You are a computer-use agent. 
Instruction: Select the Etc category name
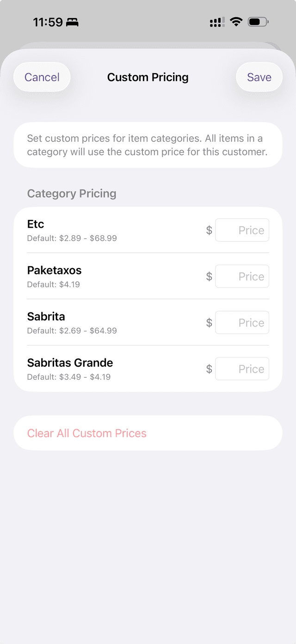(x=36, y=224)
